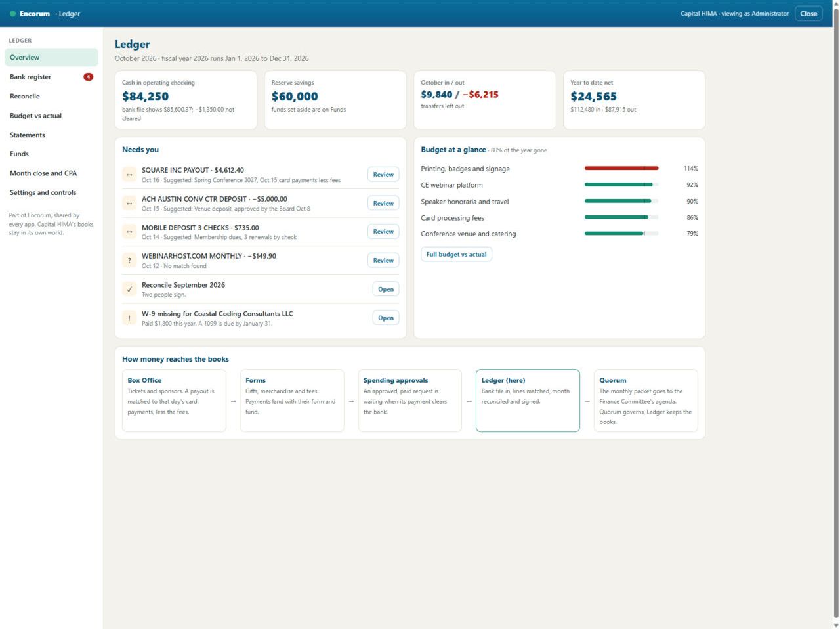Review the ACH AUSTIN CONV CTR DEPOSIT
This screenshot has width=840, height=629.
click(383, 204)
